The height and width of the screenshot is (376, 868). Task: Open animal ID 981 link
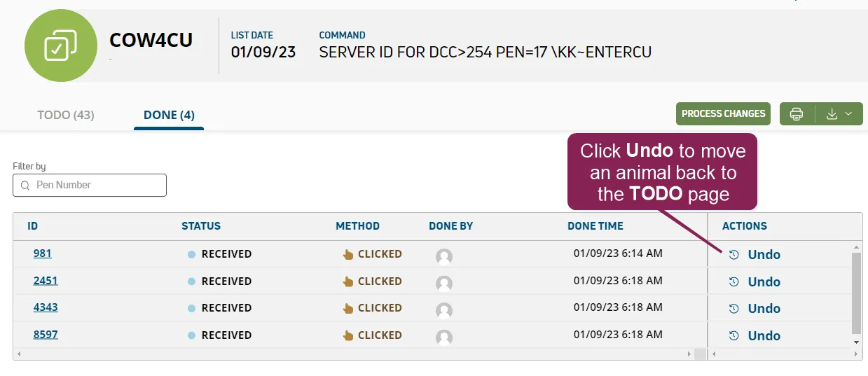pyautogui.click(x=42, y=253)
